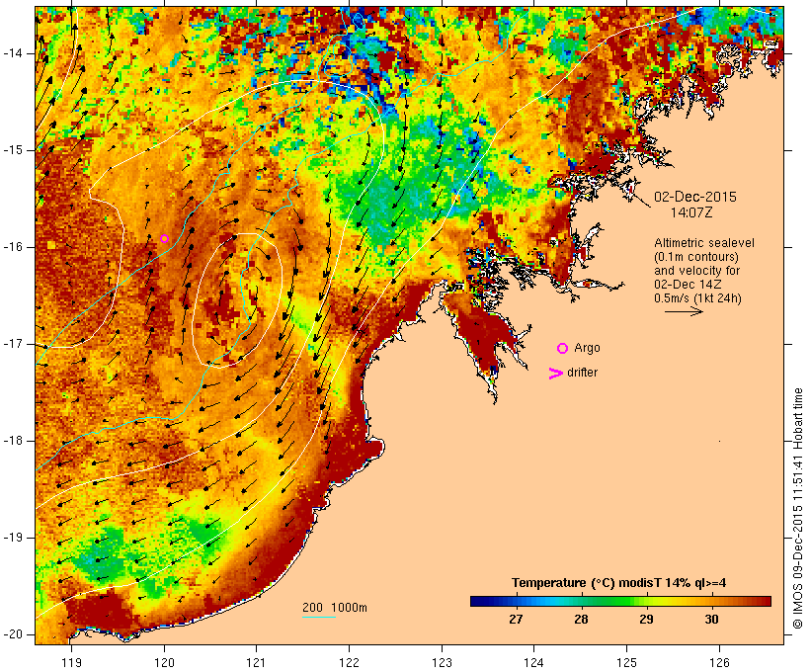810x672 pixels.
Task: Click longitude axis label 126
Action: pos(719,662)
